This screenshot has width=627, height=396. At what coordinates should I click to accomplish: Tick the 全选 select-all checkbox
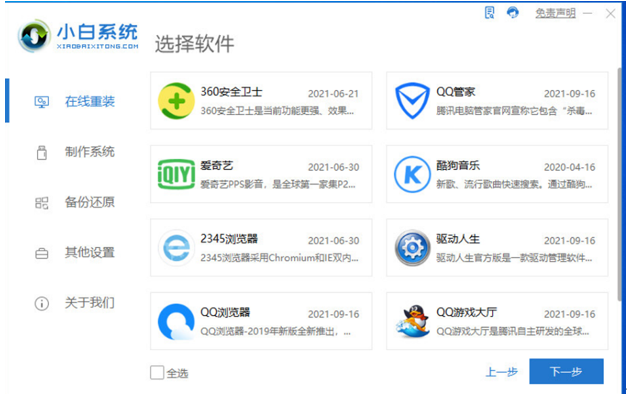tap(157, 372)
